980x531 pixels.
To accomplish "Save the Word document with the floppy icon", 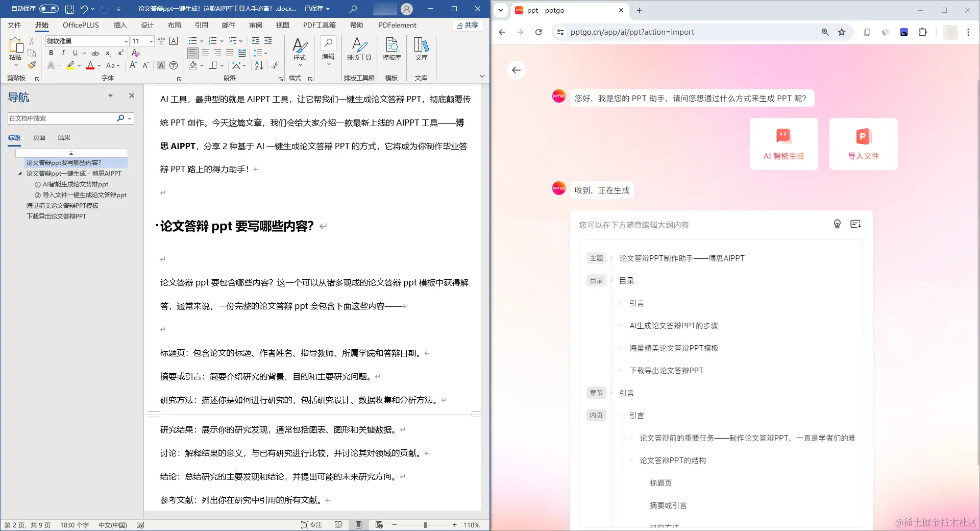I will click(69, 9).
